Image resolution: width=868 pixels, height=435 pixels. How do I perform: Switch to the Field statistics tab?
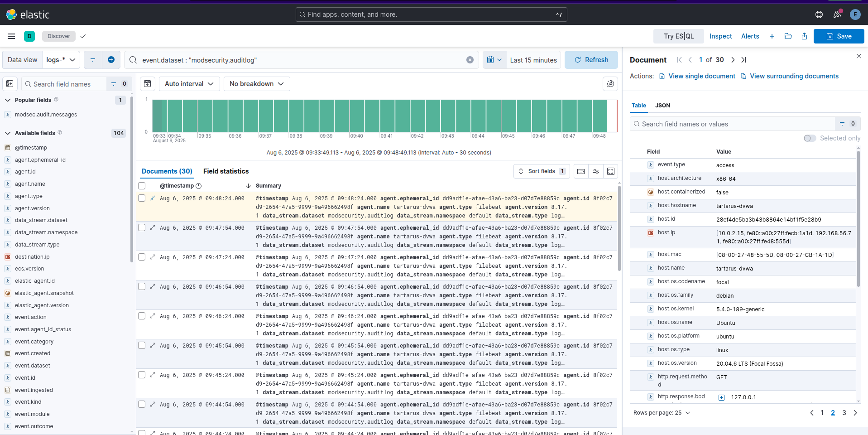226,171
